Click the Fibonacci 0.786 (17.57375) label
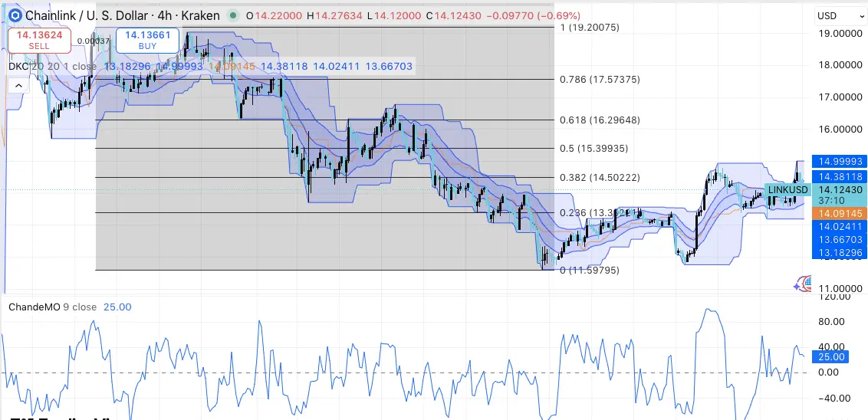Screen dimensions: 868x420 (600, 80)
